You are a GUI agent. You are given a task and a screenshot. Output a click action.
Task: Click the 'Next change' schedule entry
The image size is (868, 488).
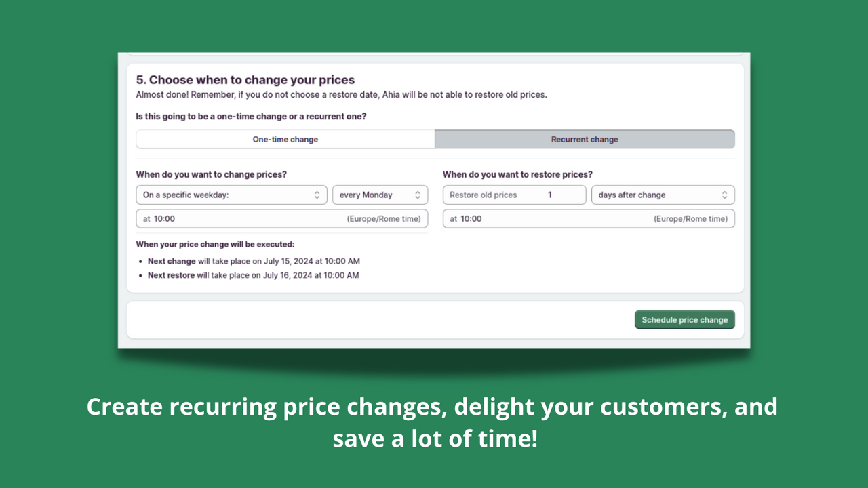click(252, 261)
